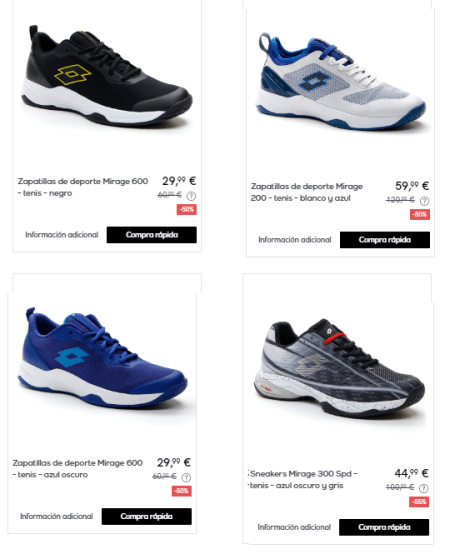Click Compra rápida for Mirage 200 white-blue
The image size is (475, 559).
385,240
